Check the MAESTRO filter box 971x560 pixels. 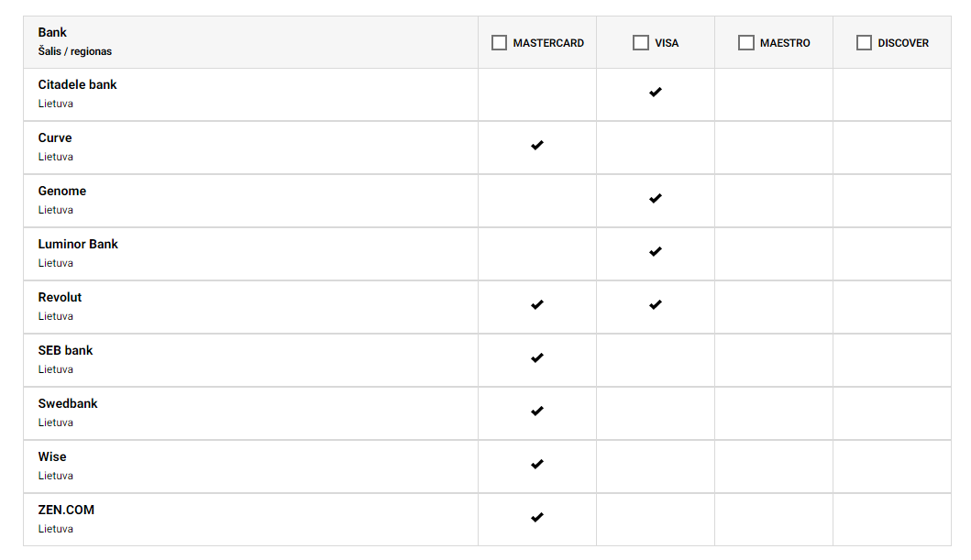746,43
